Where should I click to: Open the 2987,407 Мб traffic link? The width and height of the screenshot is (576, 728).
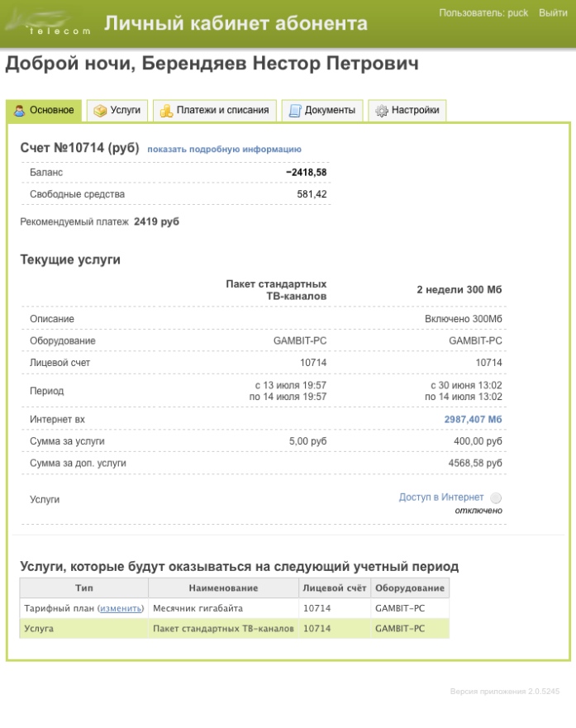point(473,420)
